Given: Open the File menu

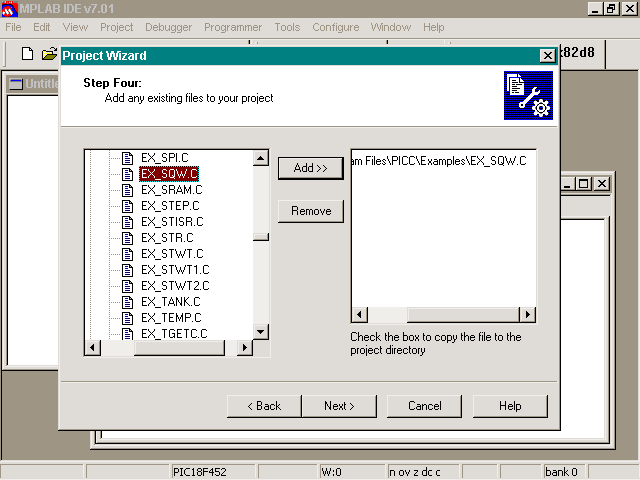Looking at the screenshot, I should pos(13,27).
